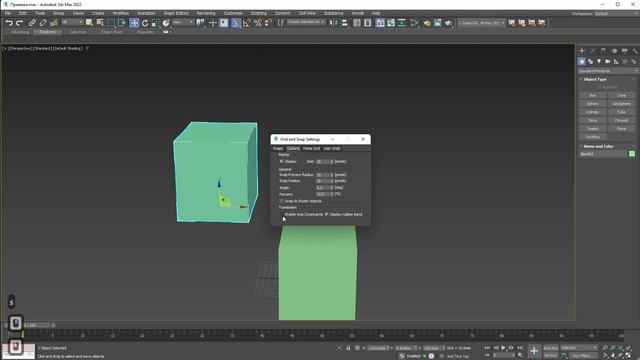Open the Standard Primitives dropdown
Viewport: 640px width, 360px height.
[x=608, y=71]
